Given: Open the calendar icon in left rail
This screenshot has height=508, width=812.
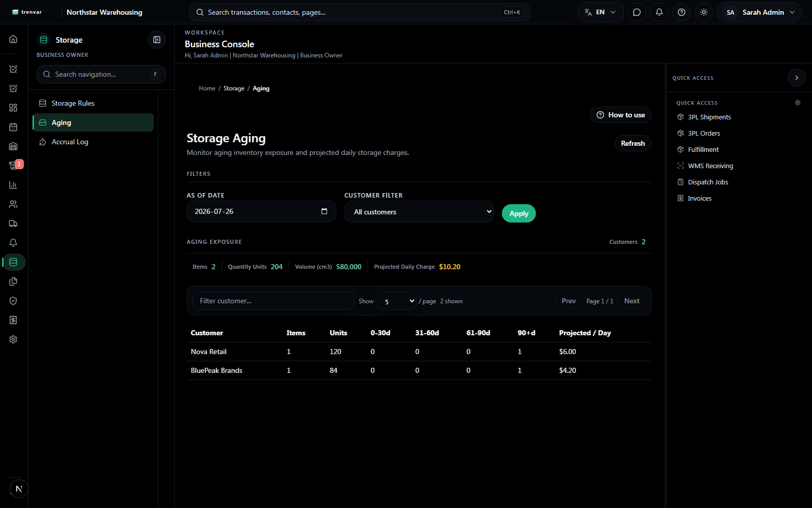Looking at the screenshot, I should (13, 127).
